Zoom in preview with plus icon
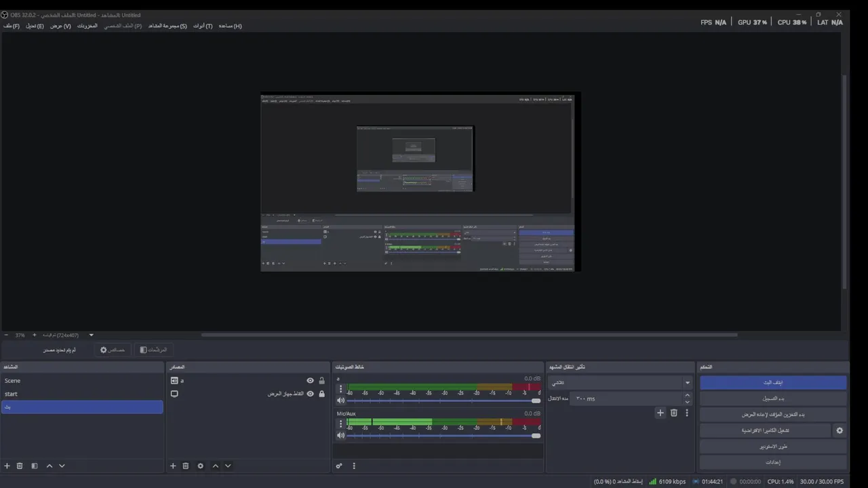This screenshot has height=488, width=868. 35,335
